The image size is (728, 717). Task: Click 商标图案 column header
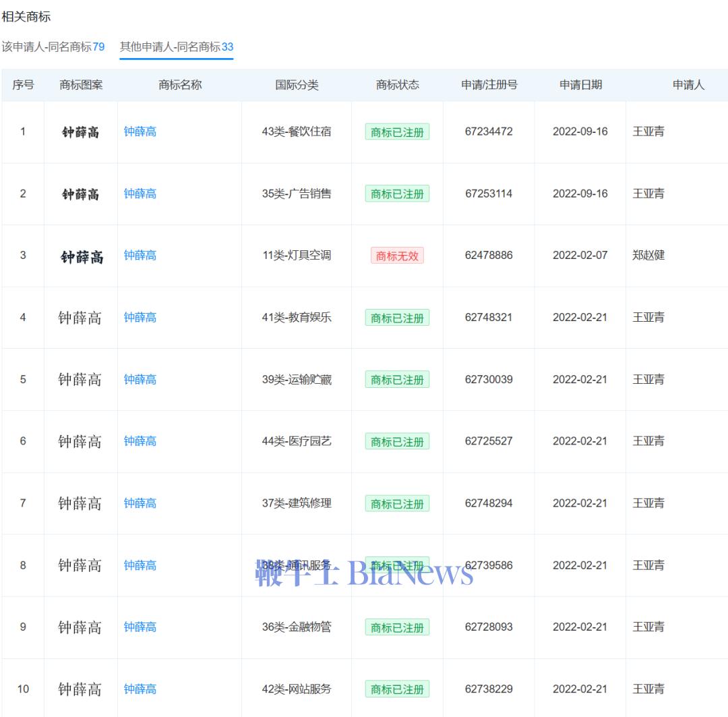tap(81, 85)
